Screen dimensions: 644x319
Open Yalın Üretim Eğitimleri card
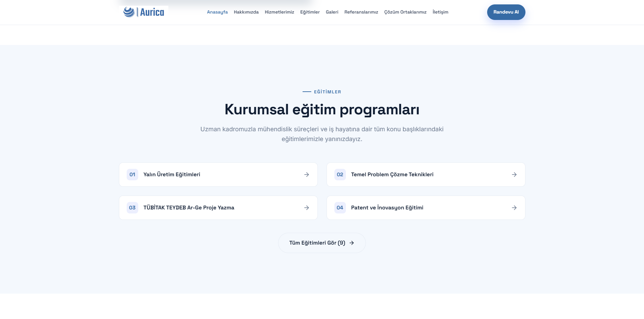[x=218, y=175]
